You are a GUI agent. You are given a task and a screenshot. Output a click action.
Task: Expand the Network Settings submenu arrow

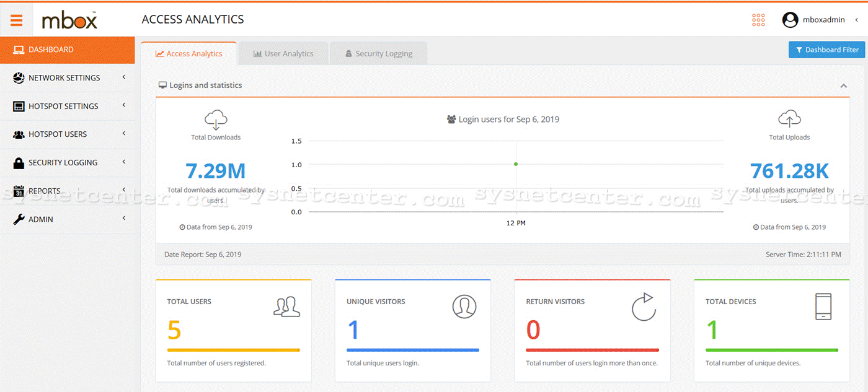pyautogui.click(x=124, y=77)
